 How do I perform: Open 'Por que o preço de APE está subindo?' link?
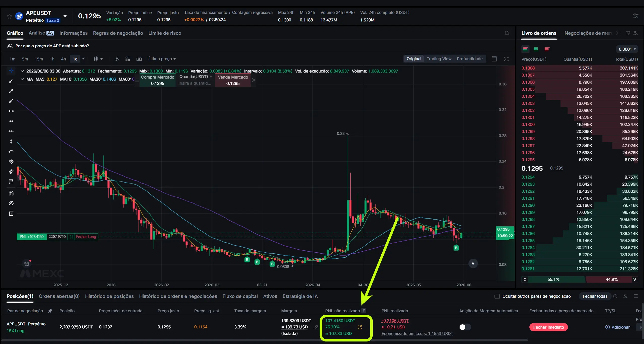click(52, 46)
